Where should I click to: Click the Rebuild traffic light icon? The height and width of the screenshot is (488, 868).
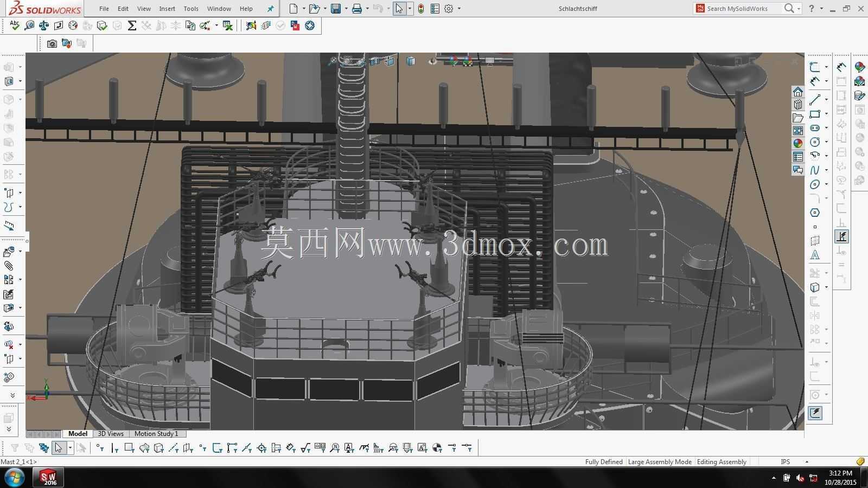click(x=421, y=9)
